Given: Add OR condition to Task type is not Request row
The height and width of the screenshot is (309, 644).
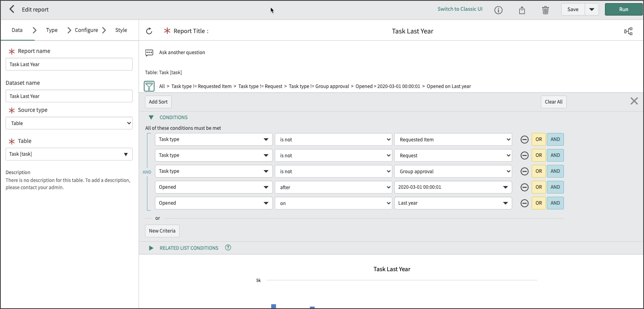Looking at the screenshot, I should click(538, 155).
